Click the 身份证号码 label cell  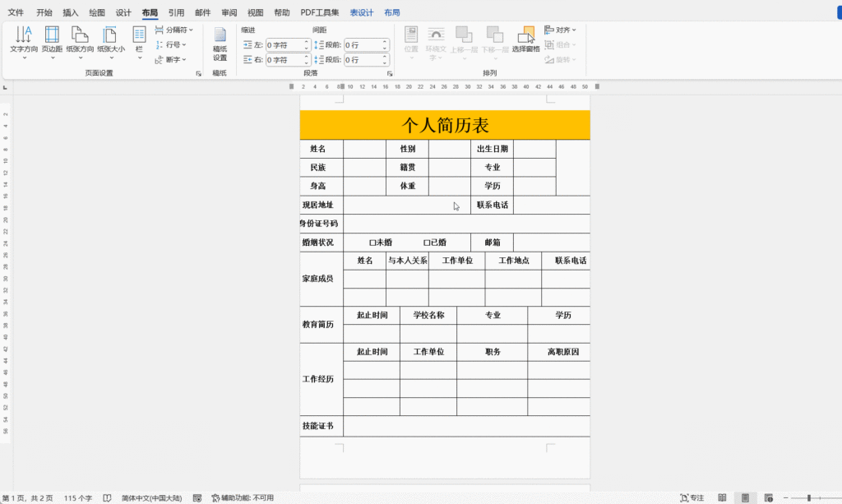[322, 224]
